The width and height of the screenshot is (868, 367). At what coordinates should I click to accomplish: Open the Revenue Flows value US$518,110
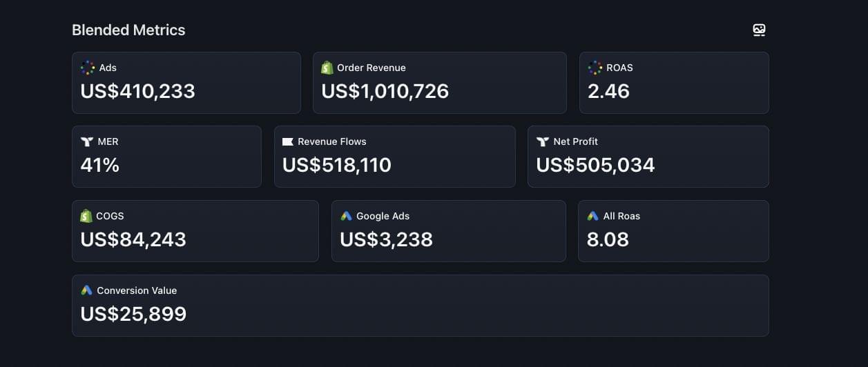tap(336, 165)
